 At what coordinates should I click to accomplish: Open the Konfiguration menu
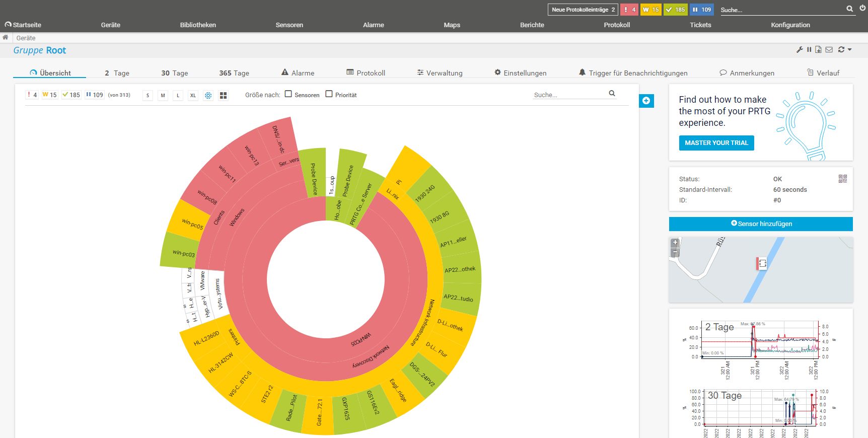pyautogui.click(x=790, y=25)
